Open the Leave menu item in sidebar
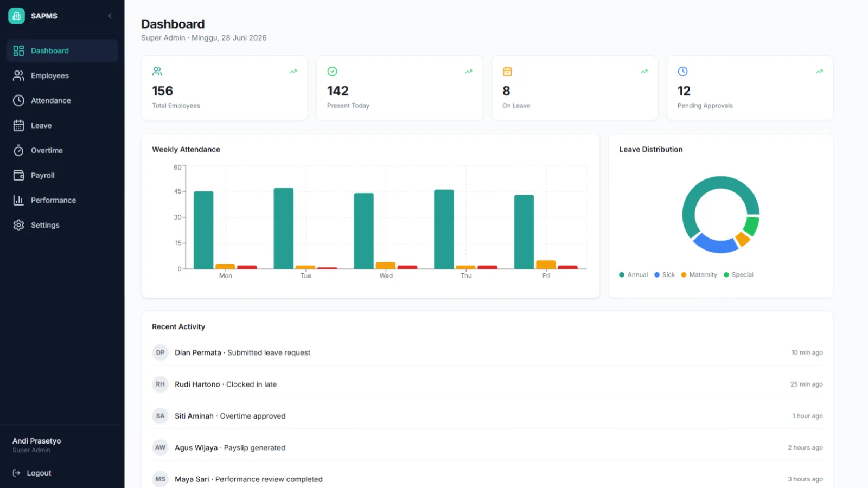 [x=62, y=125]
